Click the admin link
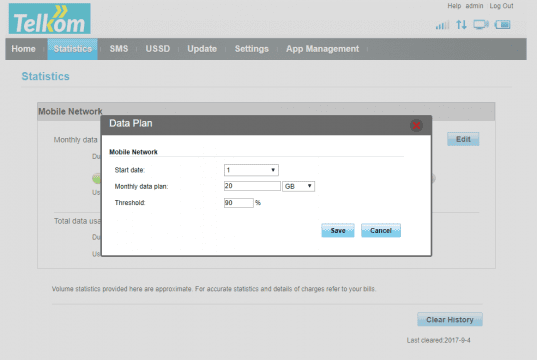 pos(474,6)
